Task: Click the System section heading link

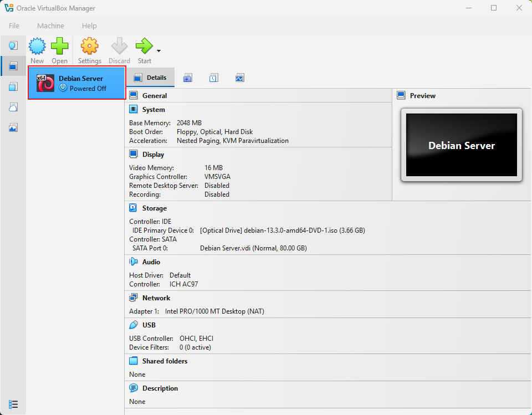Action: click(x=153, y=110)
